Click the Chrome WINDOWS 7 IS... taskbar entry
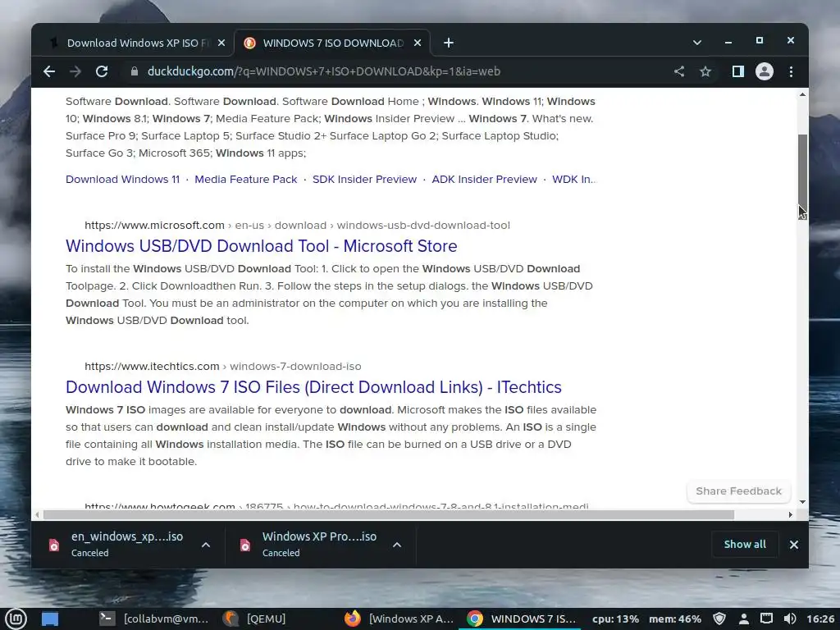The width and height of the screenshot is (840, 630). tap(521, 619)
